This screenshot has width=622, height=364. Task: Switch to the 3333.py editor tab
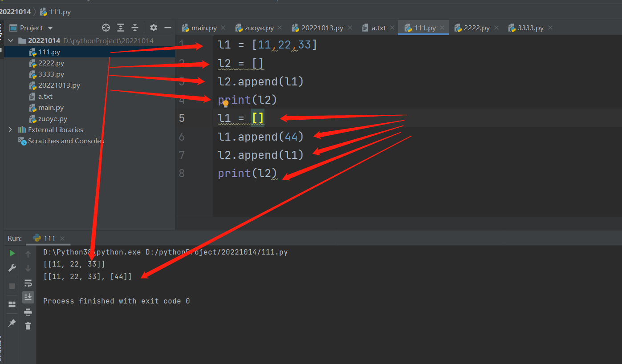(x=526, y=28)
